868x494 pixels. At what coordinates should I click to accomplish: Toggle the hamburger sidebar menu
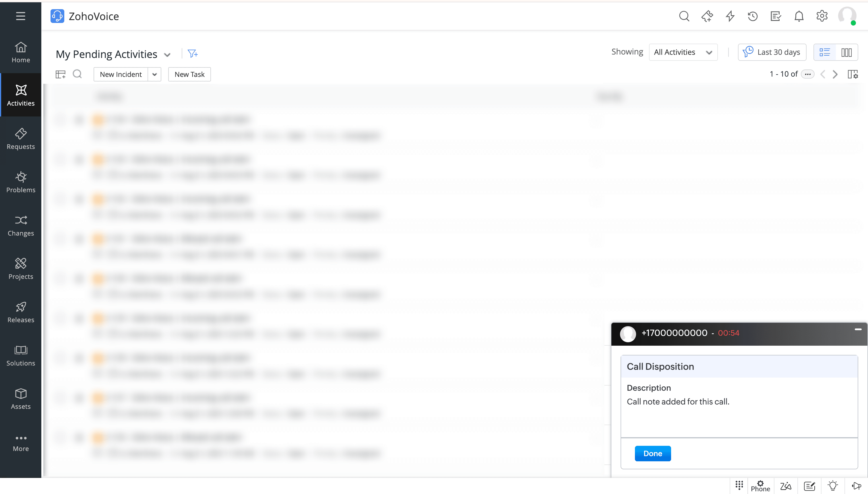[21, 16]
